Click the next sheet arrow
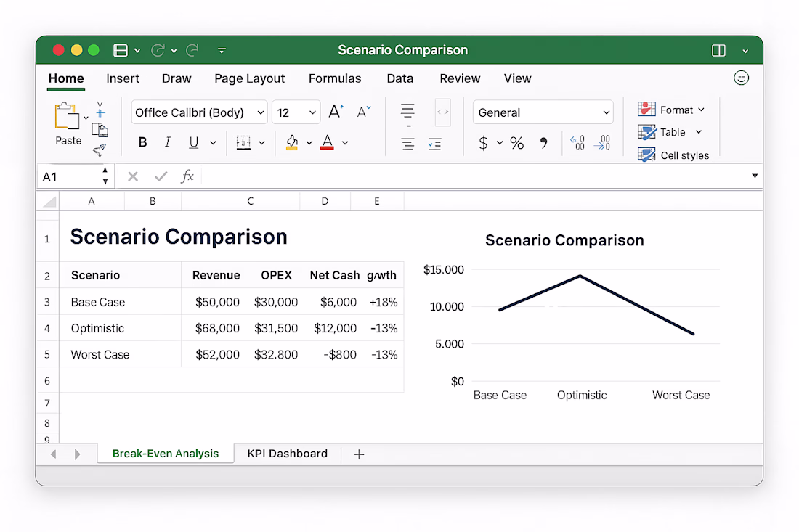The height and width of the screenshot is (532, 799). 77,454
